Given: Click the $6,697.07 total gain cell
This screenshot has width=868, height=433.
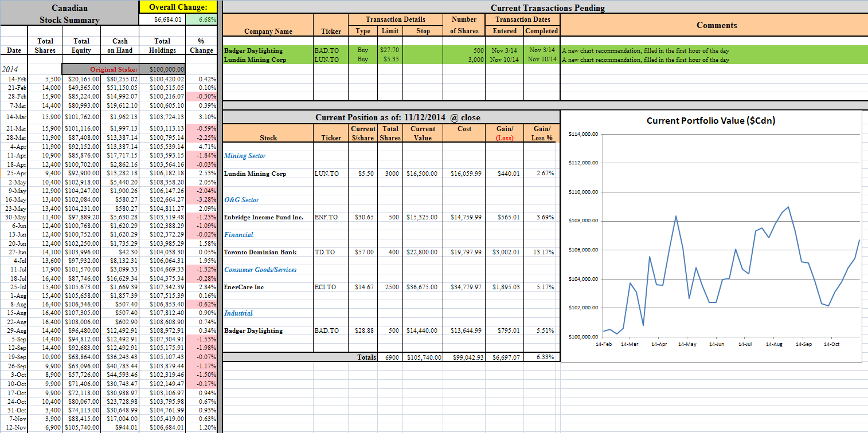Looking at the screenshot, I should point(505,357).
